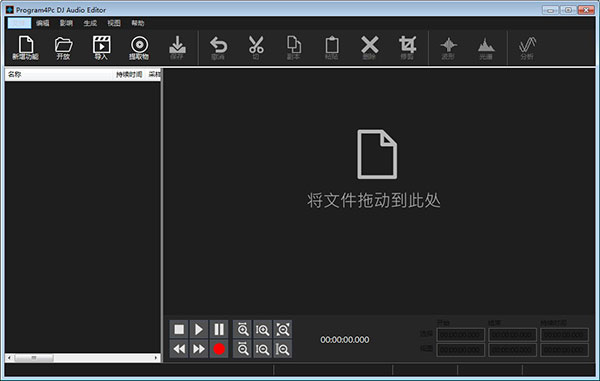
Task: Fast forward using the double-right arrow button
Action: (199, 349)
